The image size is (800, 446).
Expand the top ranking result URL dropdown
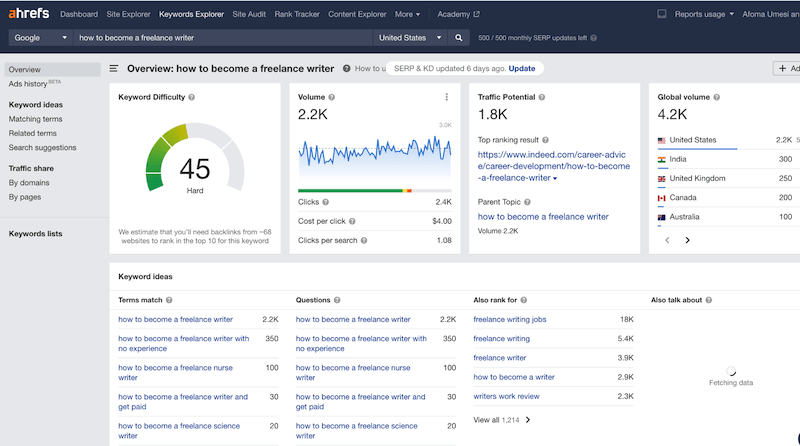(555, 179)
